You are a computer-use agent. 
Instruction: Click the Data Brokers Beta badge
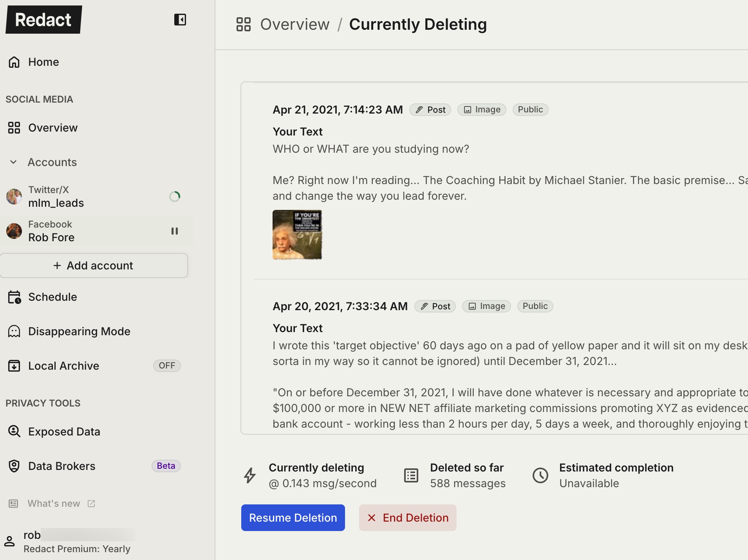166,466
